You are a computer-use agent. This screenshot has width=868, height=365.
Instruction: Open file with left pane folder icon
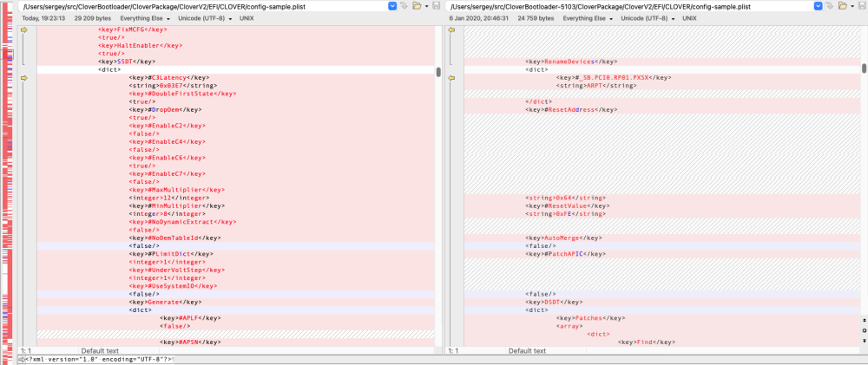pyautogui.click(x=417, y=6)
